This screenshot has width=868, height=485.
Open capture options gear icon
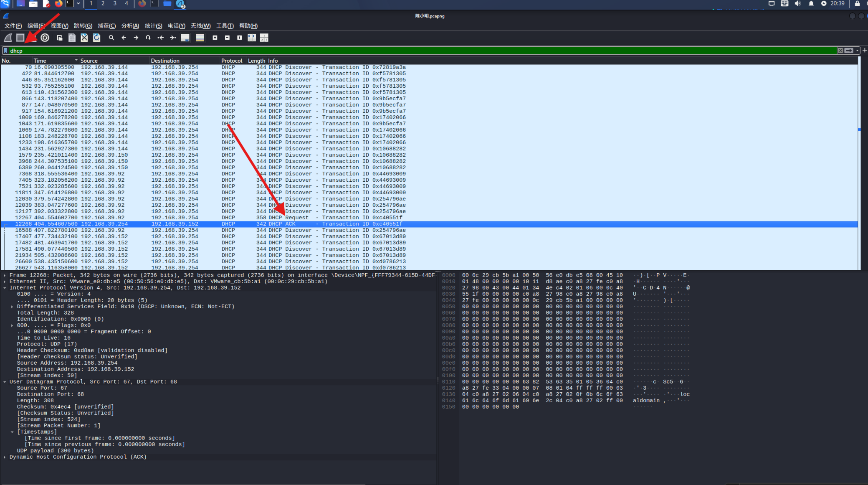pos(45,38)
